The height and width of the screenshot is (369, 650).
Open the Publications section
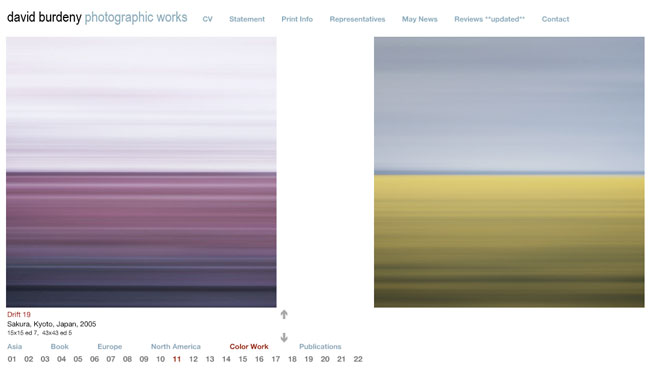click(320, 347)
